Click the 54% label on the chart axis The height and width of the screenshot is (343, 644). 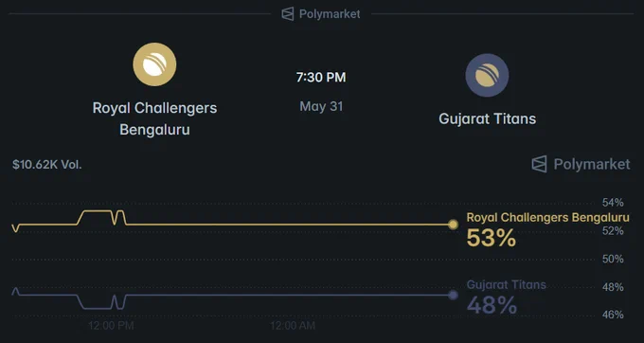(613, 203)
